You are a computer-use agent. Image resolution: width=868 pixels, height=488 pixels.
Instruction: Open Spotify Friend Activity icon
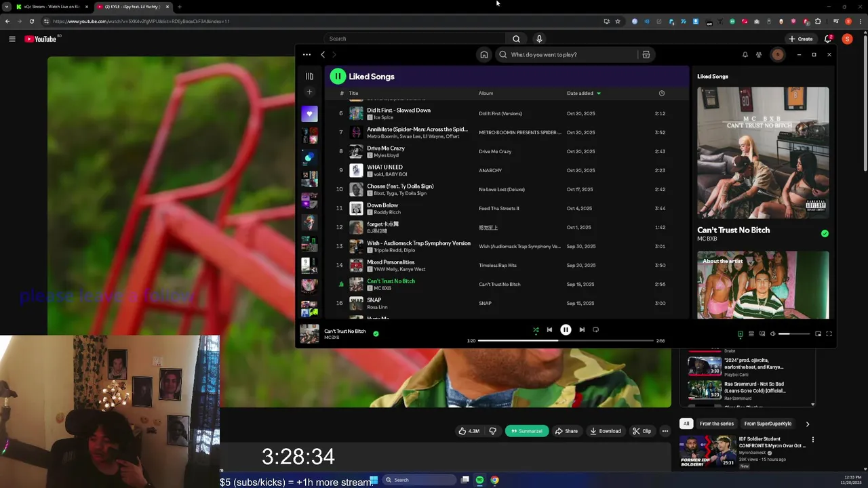click(x=759, y=55)
